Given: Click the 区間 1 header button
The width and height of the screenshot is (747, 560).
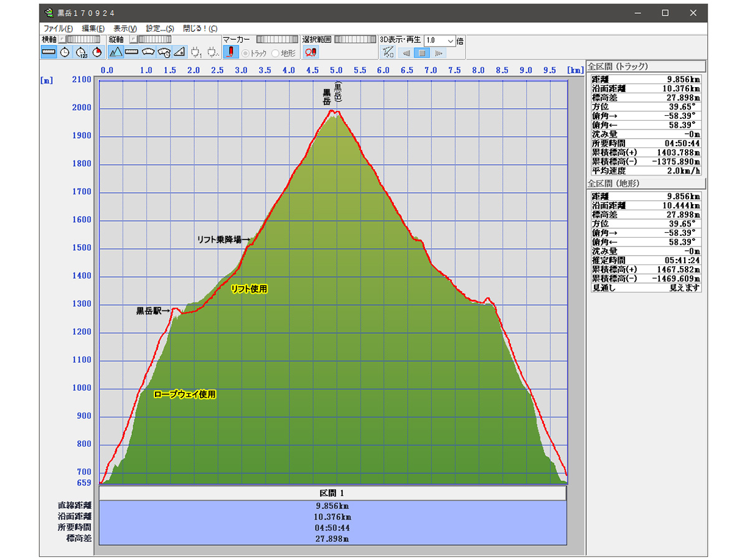Looking at the screenshot, I should click(x=332, y=493).
